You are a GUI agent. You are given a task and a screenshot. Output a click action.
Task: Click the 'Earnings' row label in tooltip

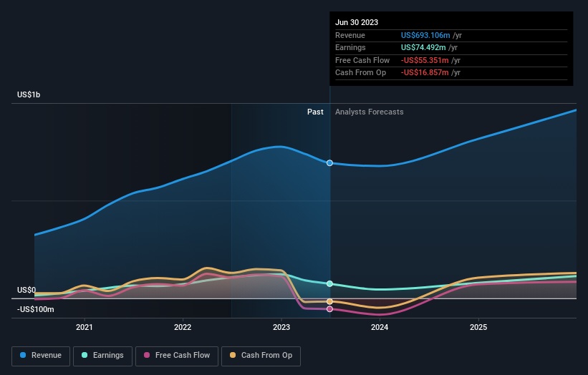click(350, 47)
